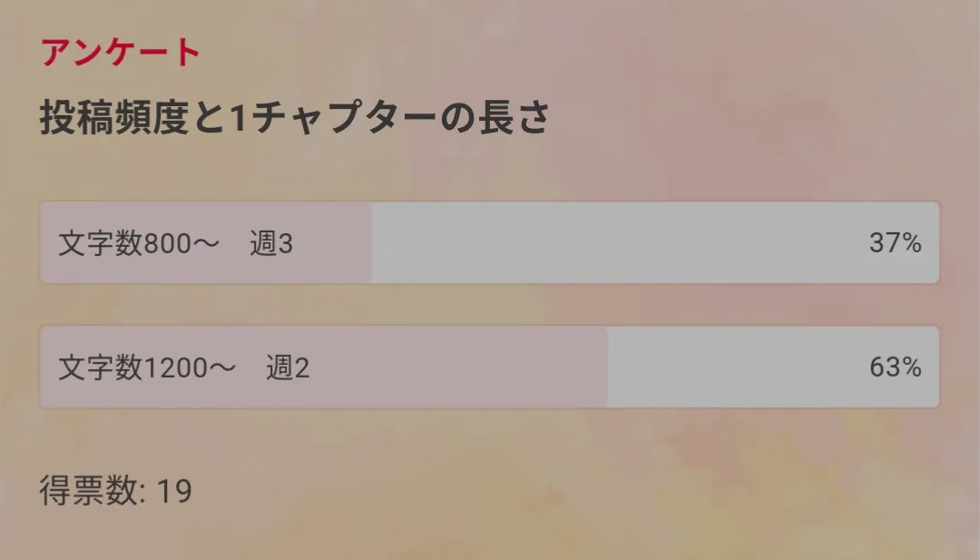Click the 63% result percentage
Viewport: 980px width, 560px height.
click(895, 368)
